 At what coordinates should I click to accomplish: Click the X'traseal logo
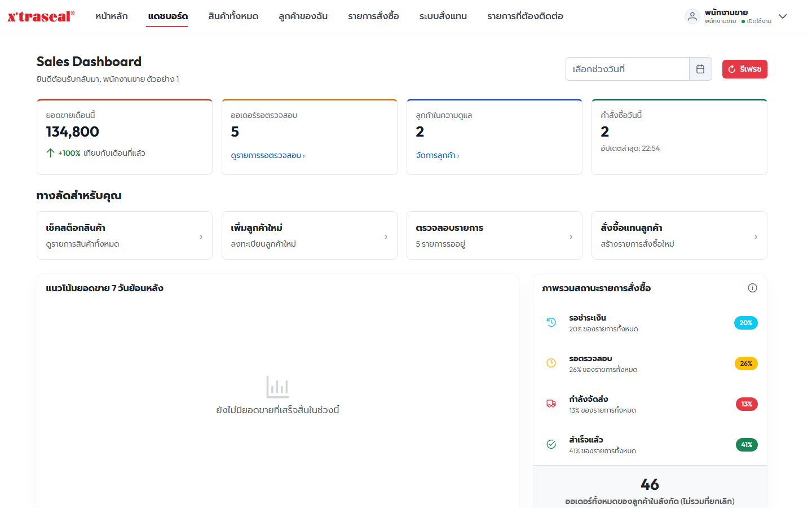coord(41,16)
